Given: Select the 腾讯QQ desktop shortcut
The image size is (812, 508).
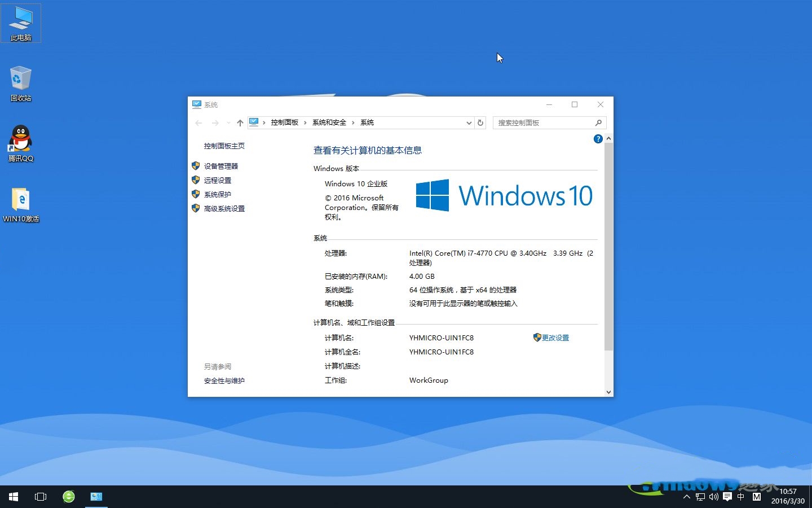Looking at the screenshot, I should (x=21, y=143).
